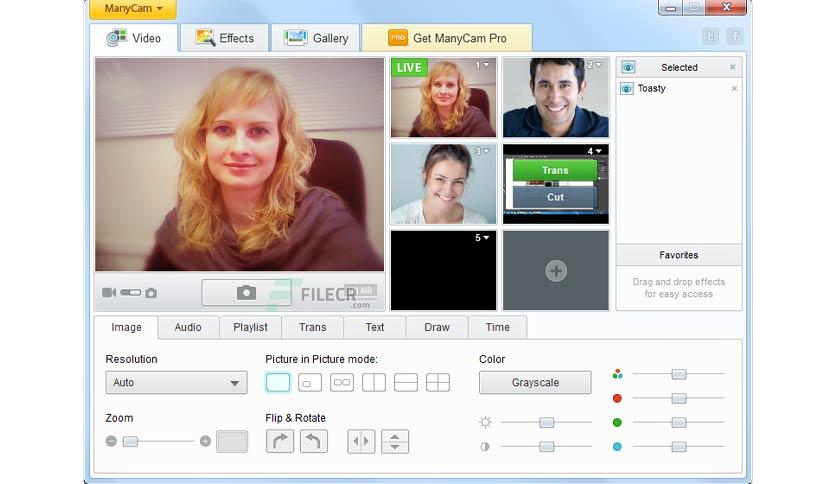The image size is (836, 484).
Task: Click the video recording camera icon
Action: click(x=109, y=293)
